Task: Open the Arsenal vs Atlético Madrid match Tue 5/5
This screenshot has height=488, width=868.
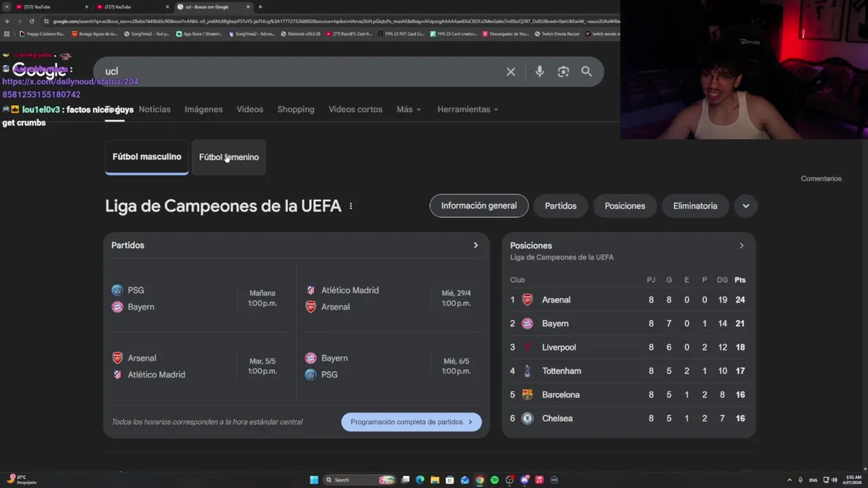Action: tap(200, 366)
